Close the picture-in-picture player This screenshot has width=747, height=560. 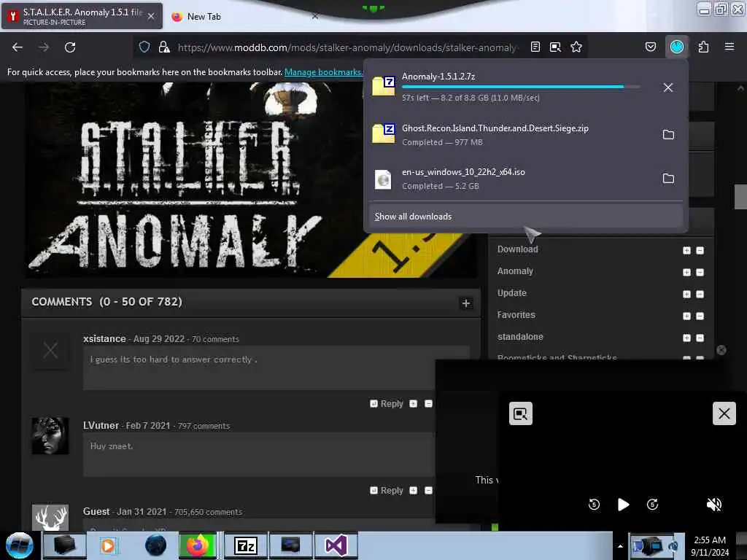pos(724,413)
